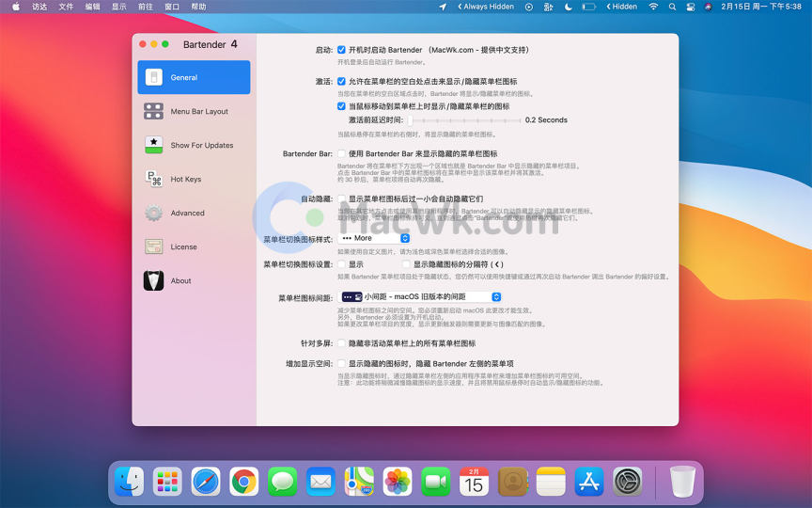
Task: Open the General preferences pane
Action: pos(194,77)
